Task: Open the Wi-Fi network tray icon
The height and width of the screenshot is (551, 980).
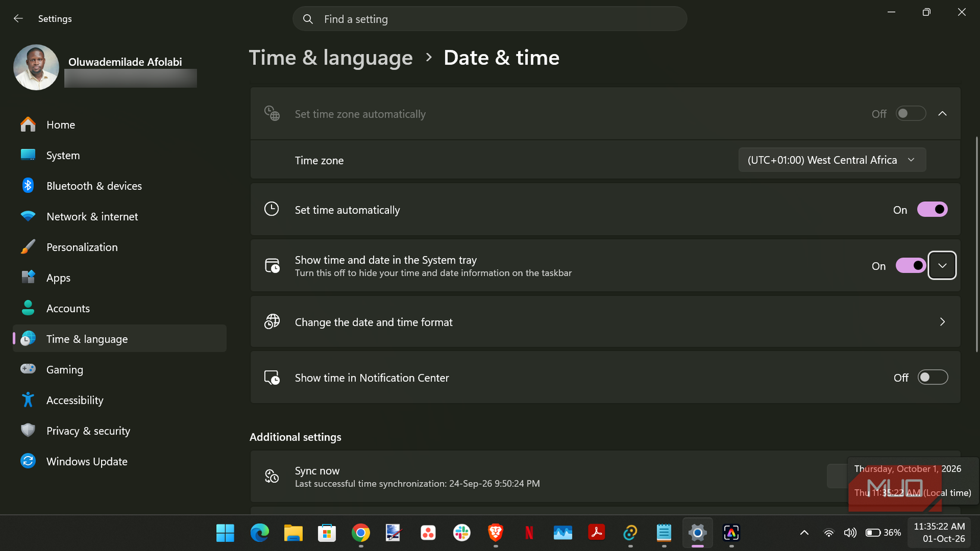Action: 829,533
